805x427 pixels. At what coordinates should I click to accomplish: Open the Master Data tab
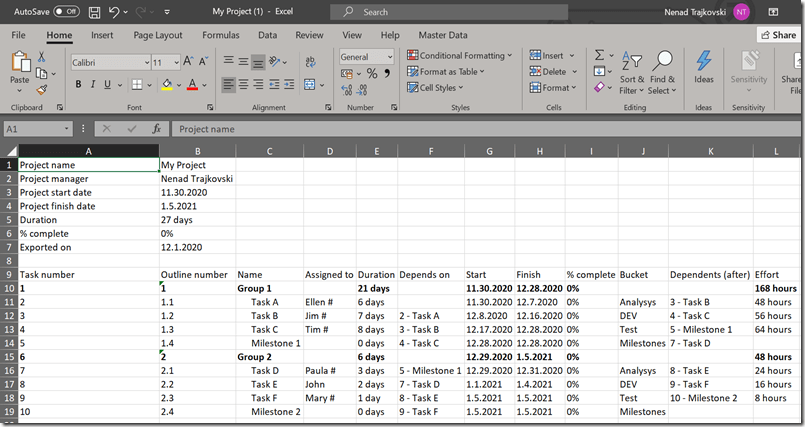[x=442, y=35]
